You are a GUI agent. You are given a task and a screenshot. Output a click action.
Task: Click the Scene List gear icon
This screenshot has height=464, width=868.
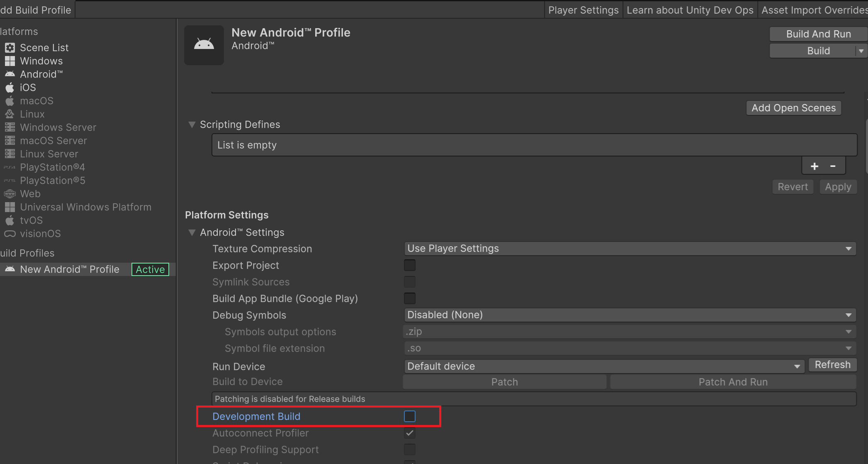pyautogui.click(x=10, y=48)
